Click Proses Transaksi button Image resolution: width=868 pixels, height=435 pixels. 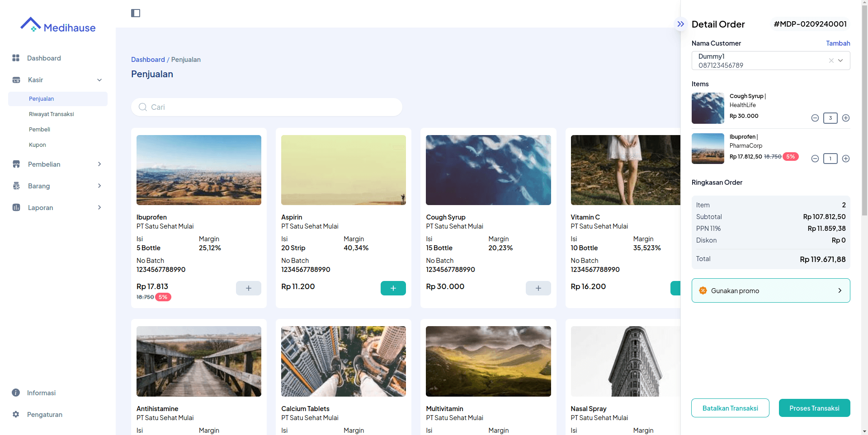[814, 408]
